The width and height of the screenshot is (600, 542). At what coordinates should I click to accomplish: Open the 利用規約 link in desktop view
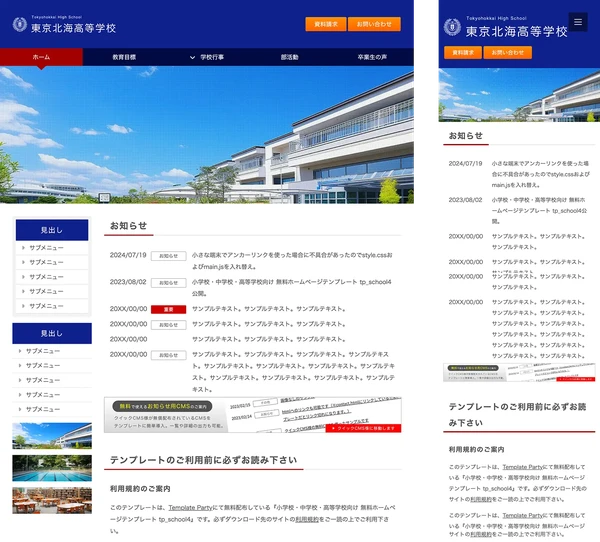click(307, 519)
